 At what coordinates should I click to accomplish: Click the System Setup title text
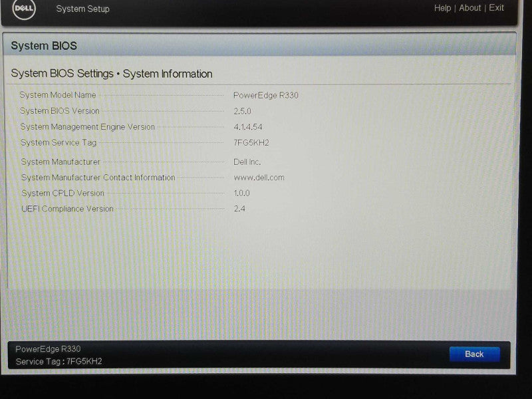point(82,9)
